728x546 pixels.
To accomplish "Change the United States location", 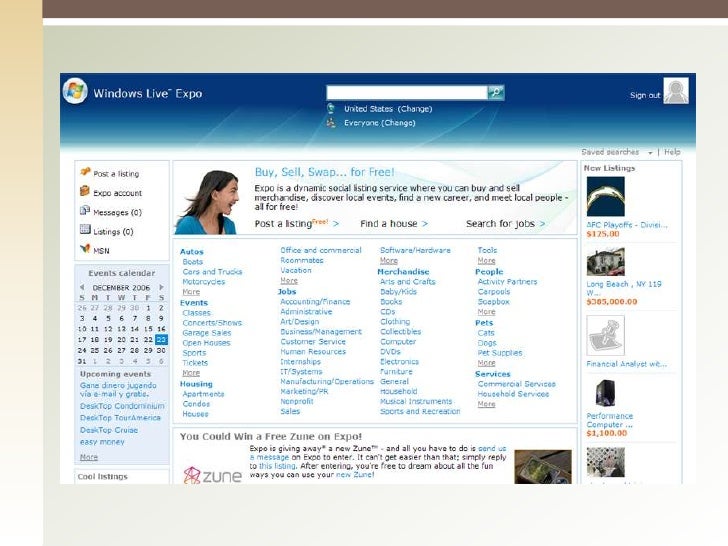I will pos(415,109).
